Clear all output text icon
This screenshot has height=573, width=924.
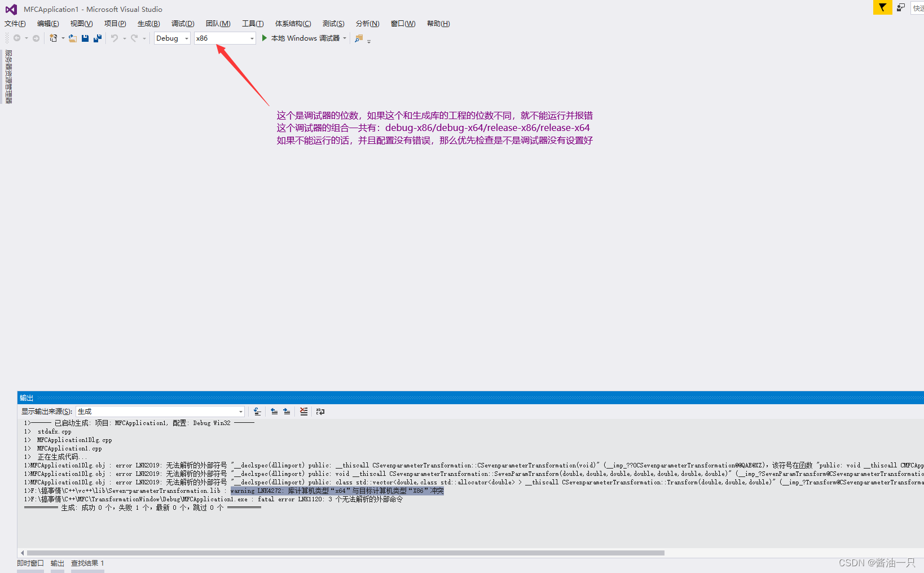303,412
